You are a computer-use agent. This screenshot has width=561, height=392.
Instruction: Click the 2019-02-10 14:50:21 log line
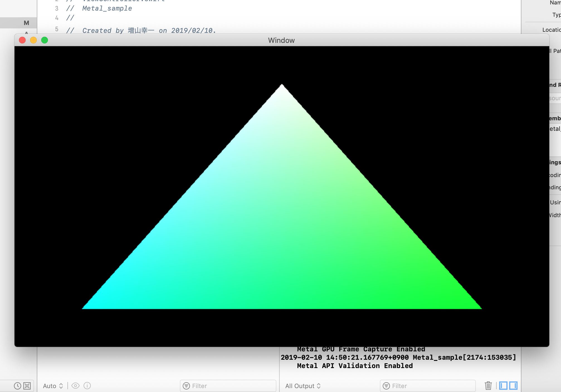[x=398, y=357]
